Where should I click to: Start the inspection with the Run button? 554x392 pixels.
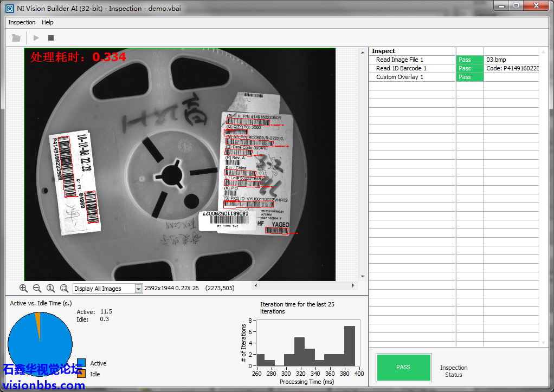[36, 38]
